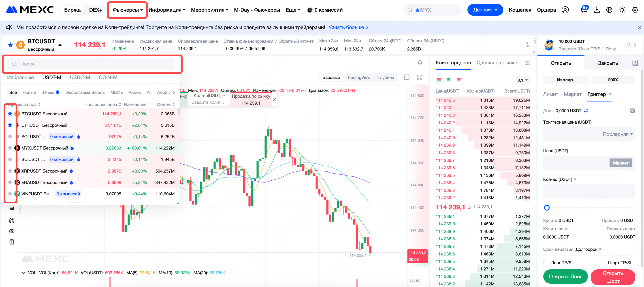Enable the Лонг TP/SL checkbox
This screenshot has width=644, height=287.
pos(546,262)
